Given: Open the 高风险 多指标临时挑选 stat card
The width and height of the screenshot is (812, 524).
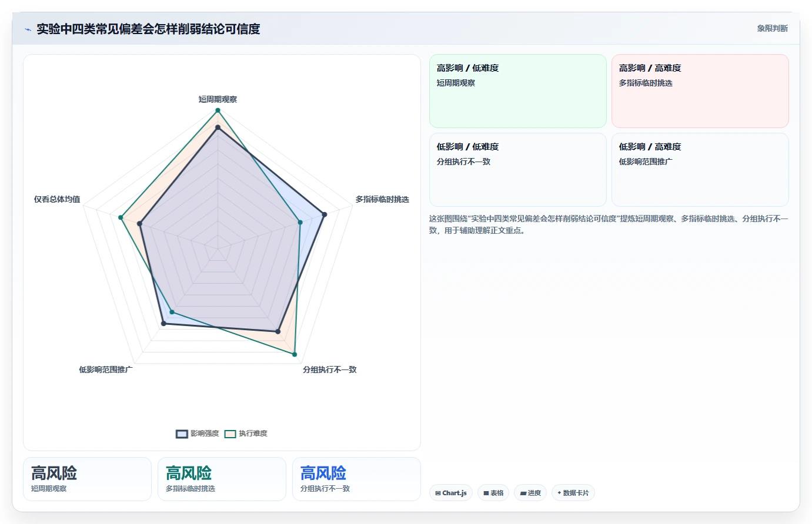Looking at the screenshot, I should click(x=222, y=479).
